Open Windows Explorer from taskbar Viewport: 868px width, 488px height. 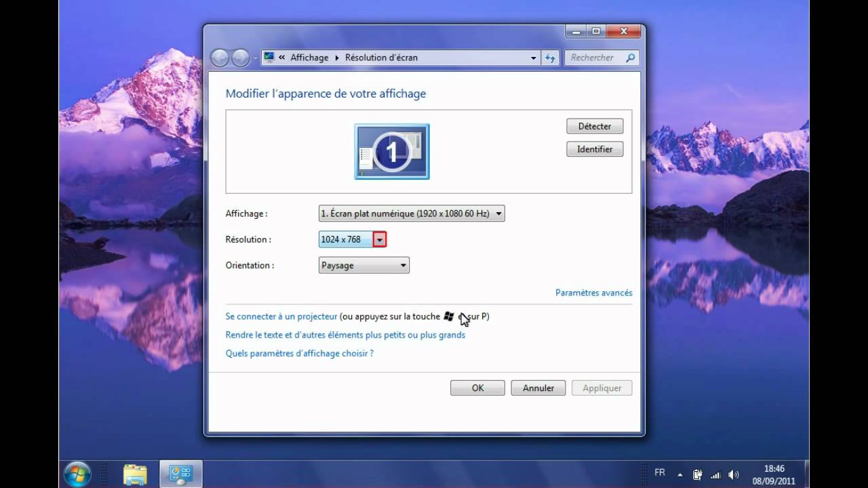pyautogui.click(x=135, y=473)
